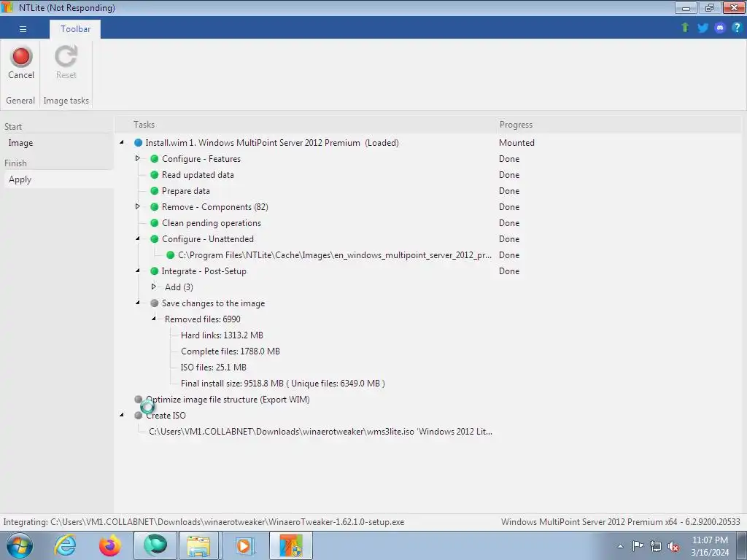Image resolution: width=747 pixels, height=560 pixels.
Task: Open the Help question mark icon
Action: [737, 28]
